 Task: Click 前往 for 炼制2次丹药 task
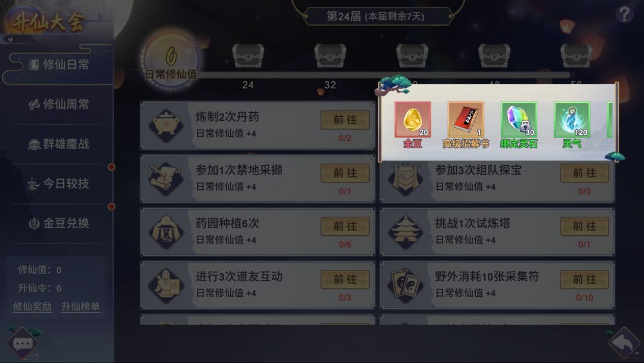[x=345, y=120]
